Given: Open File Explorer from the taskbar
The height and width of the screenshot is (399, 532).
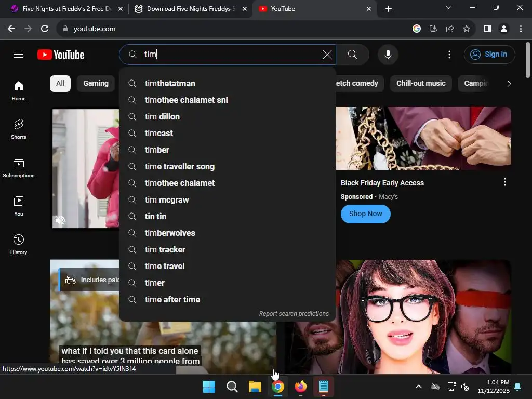Looking at the screenshot, I should click(255, 387).
